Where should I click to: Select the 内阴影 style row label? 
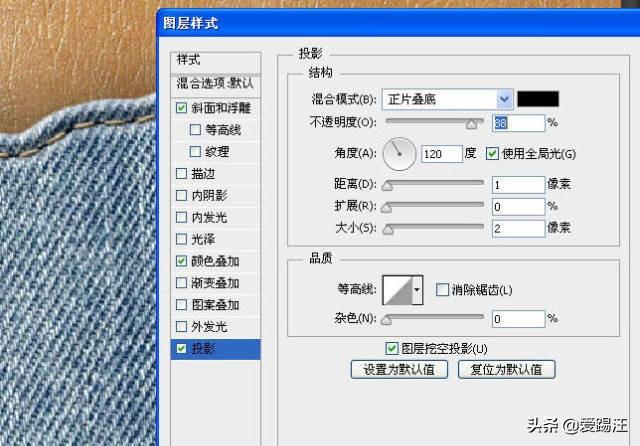(x=209, y=195)
